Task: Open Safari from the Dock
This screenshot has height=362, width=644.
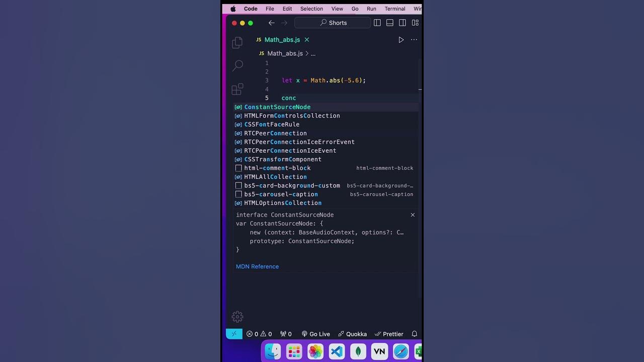Action: pos(401,351)
